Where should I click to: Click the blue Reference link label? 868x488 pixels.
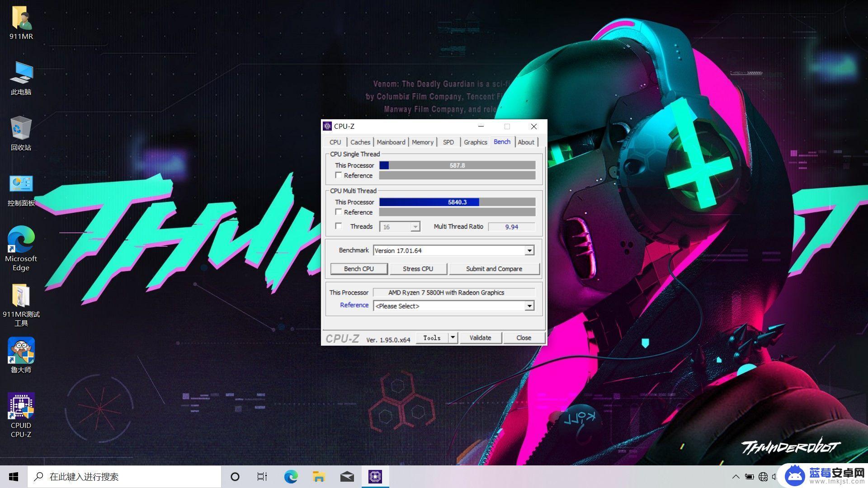click(354, 305)
